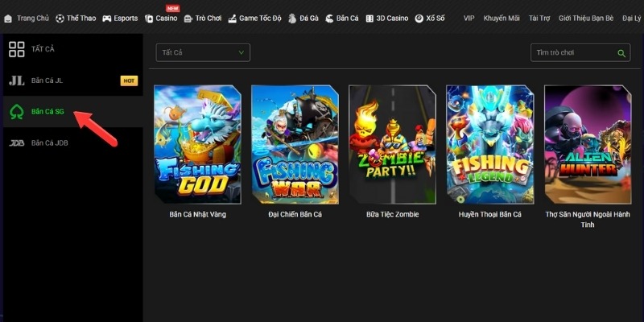
Task: Select the Tất Cả sidebar category
Action: point(73,49)
